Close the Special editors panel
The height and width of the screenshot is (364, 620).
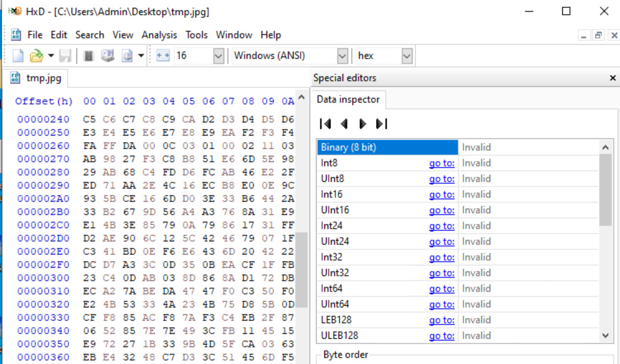coord(612,78)
